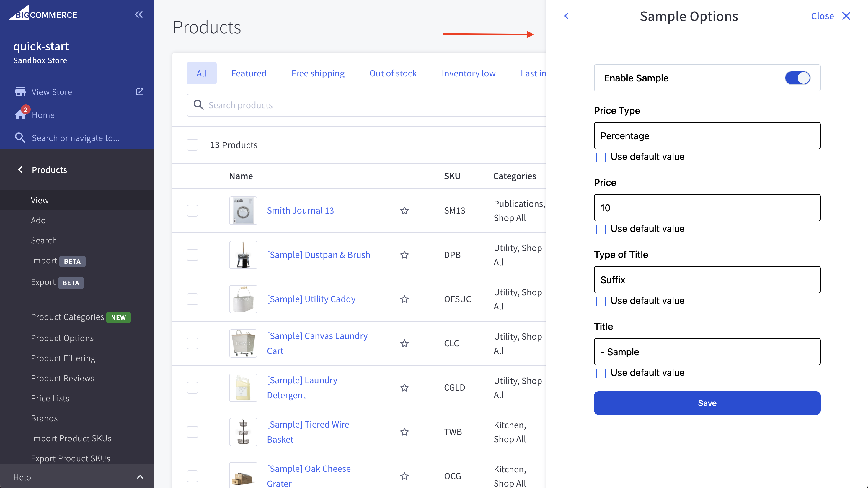Star Smith Journal 13 as featured

pos(404,210)
